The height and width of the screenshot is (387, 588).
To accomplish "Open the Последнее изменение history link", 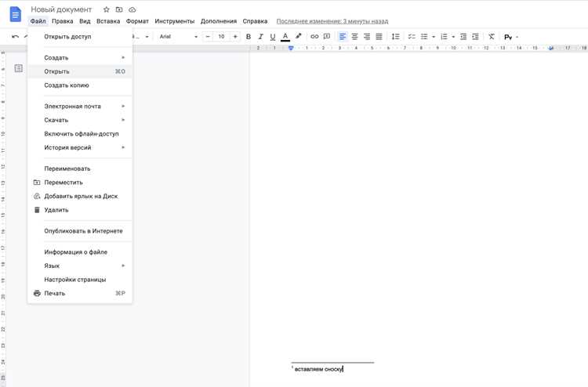I will 332,21.
